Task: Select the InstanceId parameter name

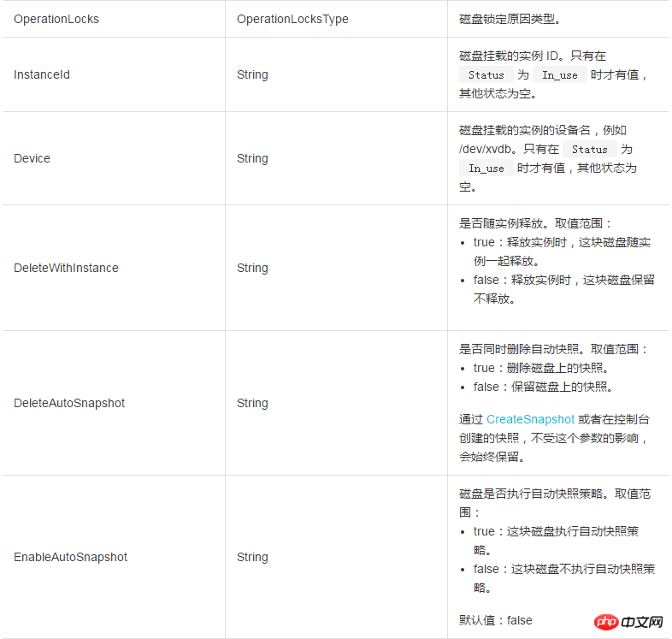Action: (42, 74)
